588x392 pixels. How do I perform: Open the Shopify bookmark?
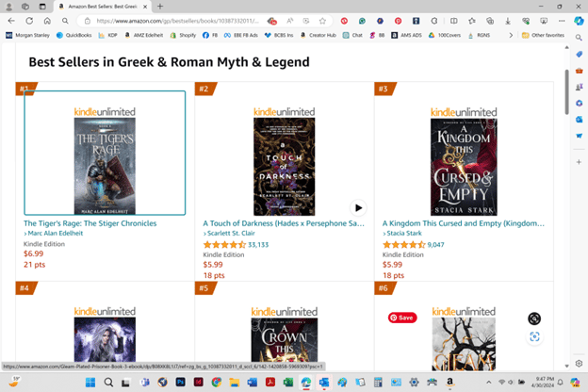(184, 35)
